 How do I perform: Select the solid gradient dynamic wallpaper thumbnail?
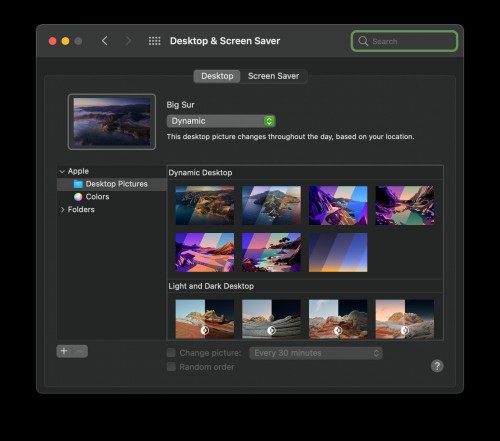point(338,252)
